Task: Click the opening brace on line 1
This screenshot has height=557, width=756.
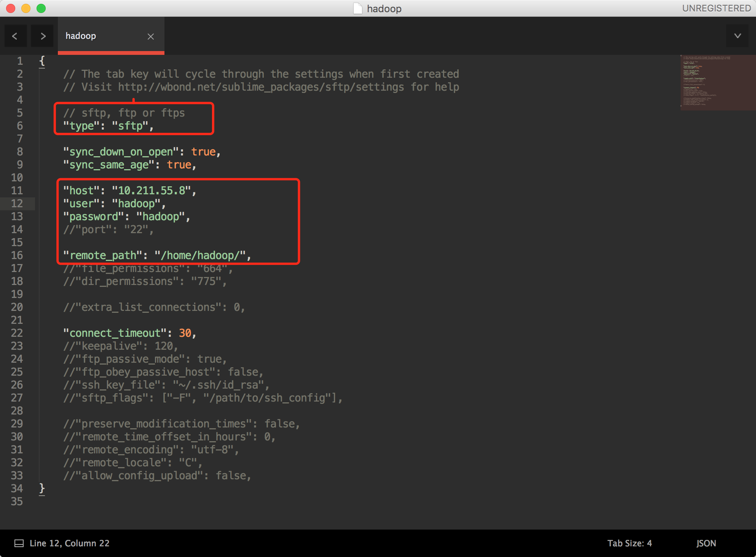Action: (x=42, y=61)
